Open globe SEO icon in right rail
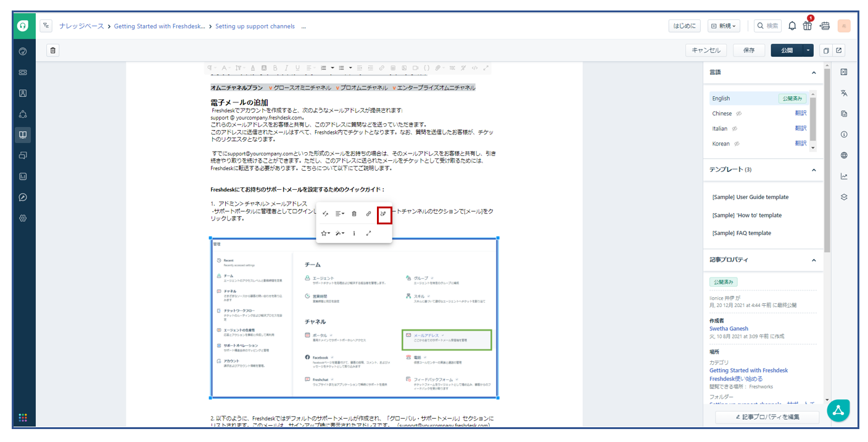This screenshot has width=868, height=442. coord(844,155)
